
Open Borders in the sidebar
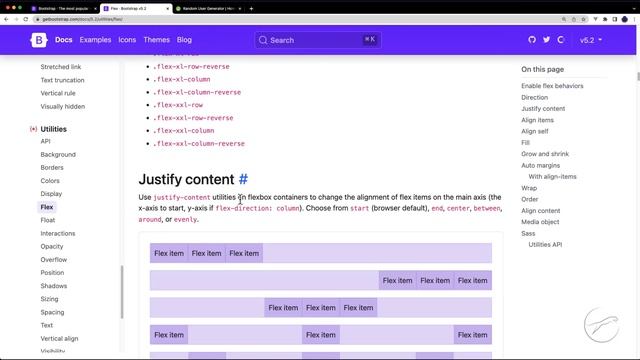click(52, 167)
